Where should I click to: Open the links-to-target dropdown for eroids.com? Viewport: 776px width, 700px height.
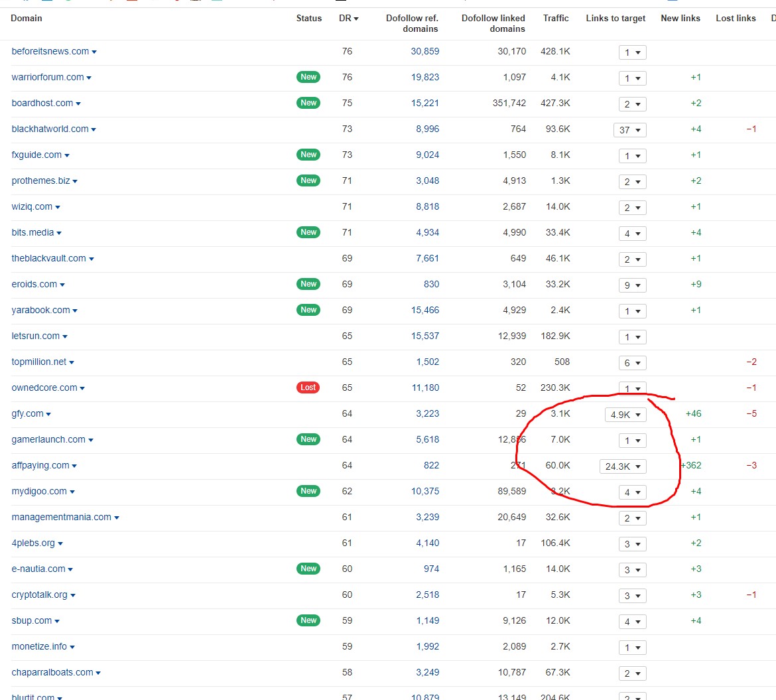[x=633, y=285]
